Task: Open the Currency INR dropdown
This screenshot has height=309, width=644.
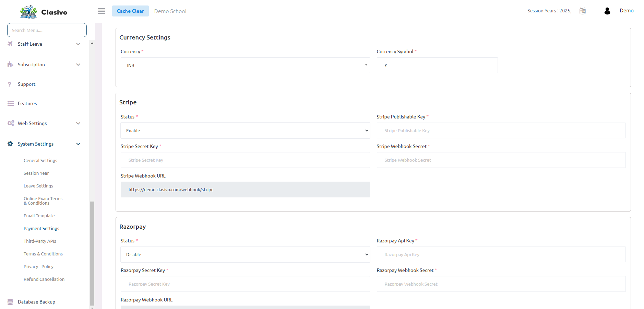Action: 245,65
